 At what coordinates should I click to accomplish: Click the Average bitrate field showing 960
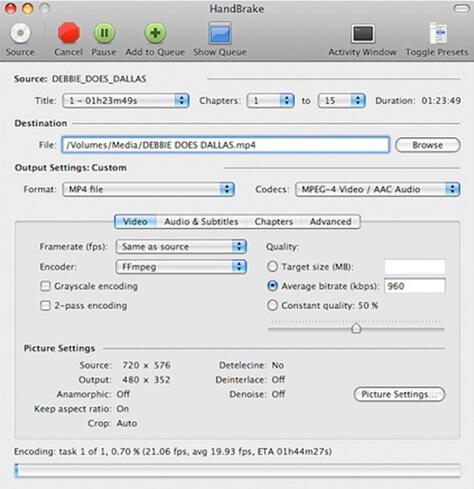tap(415, 286)
